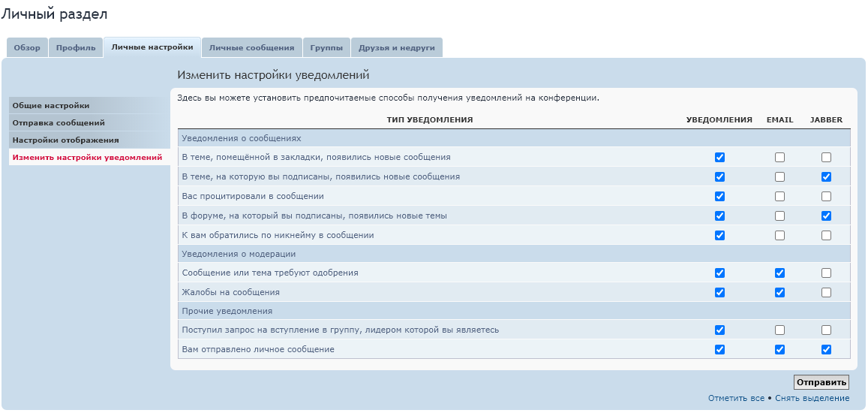Viewport: 868px width, 413px height.
Task: Enable Email for nickname mention notification
Action: [779, 235]
